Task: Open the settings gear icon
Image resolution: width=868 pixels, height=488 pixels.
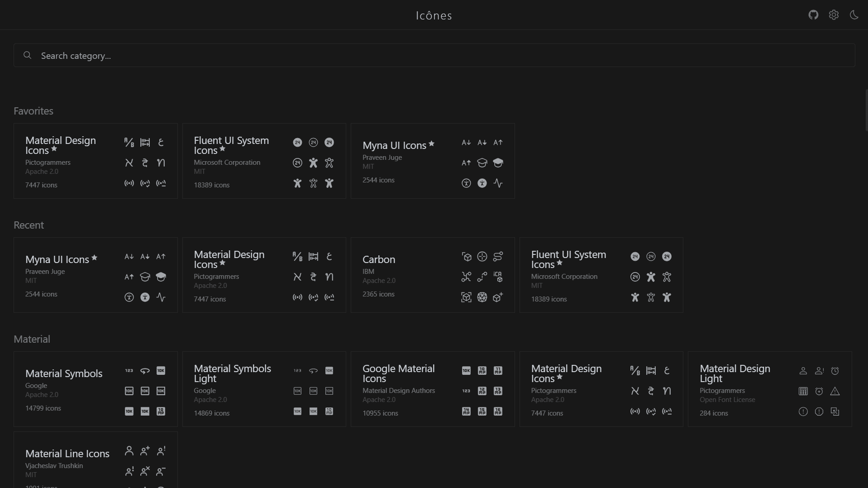Action: pos(834,15)
